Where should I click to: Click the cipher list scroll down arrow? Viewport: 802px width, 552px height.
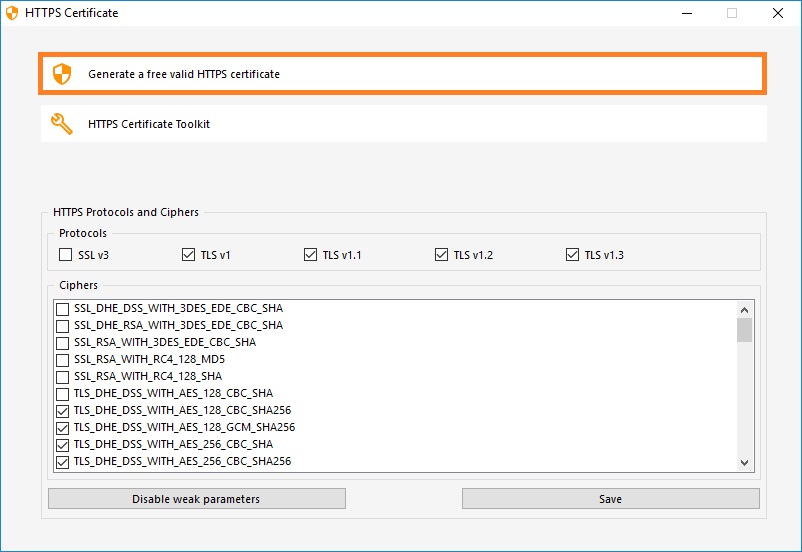[744, 462]
